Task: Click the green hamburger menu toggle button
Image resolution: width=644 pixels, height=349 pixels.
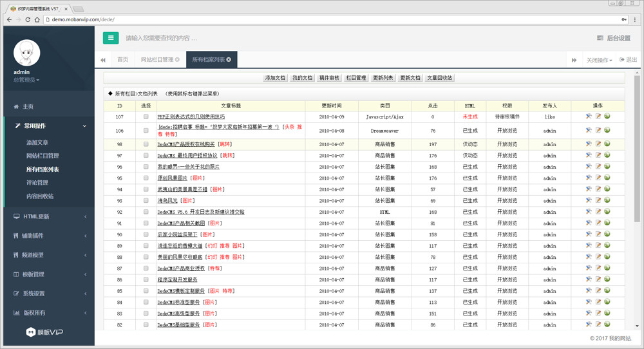Action: [111, 38]
